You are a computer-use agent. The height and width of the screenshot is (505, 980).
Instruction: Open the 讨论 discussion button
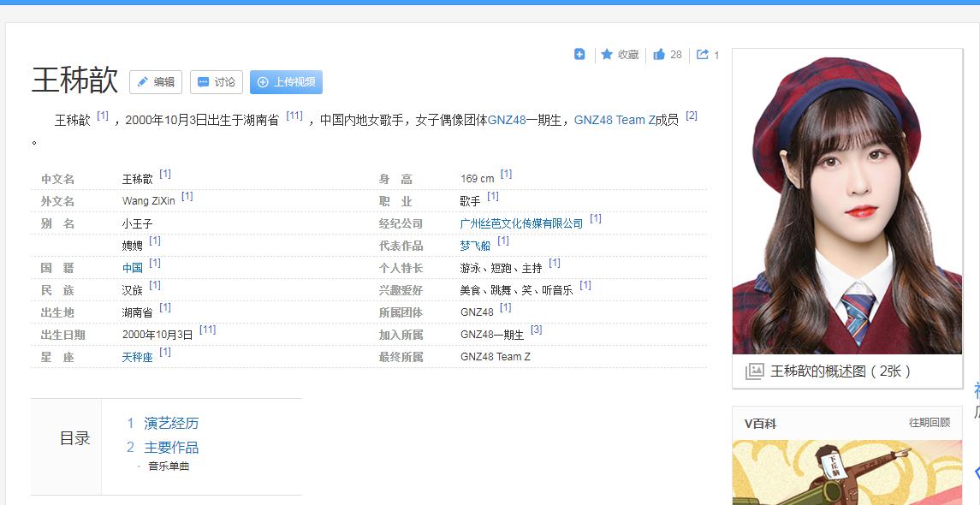(217, 82)
